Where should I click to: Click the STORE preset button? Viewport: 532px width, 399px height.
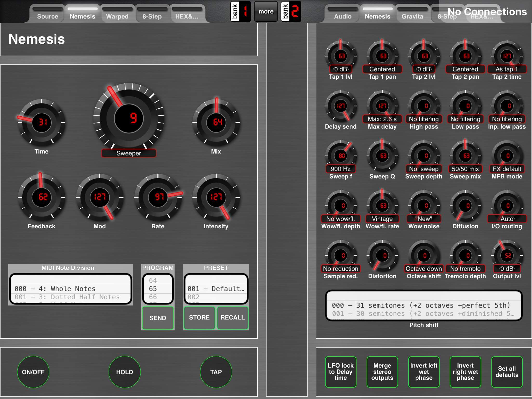click(199, 317)
